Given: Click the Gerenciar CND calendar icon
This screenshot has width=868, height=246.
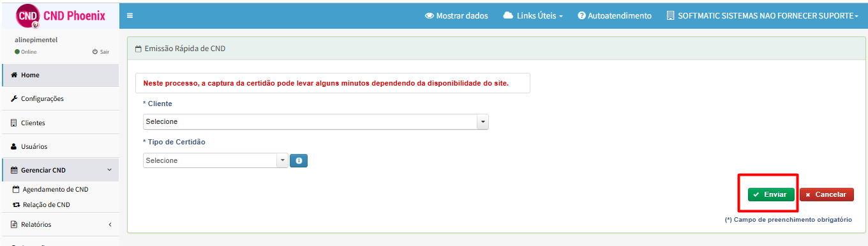Looking at the screenshot, I should pos(14,170).
